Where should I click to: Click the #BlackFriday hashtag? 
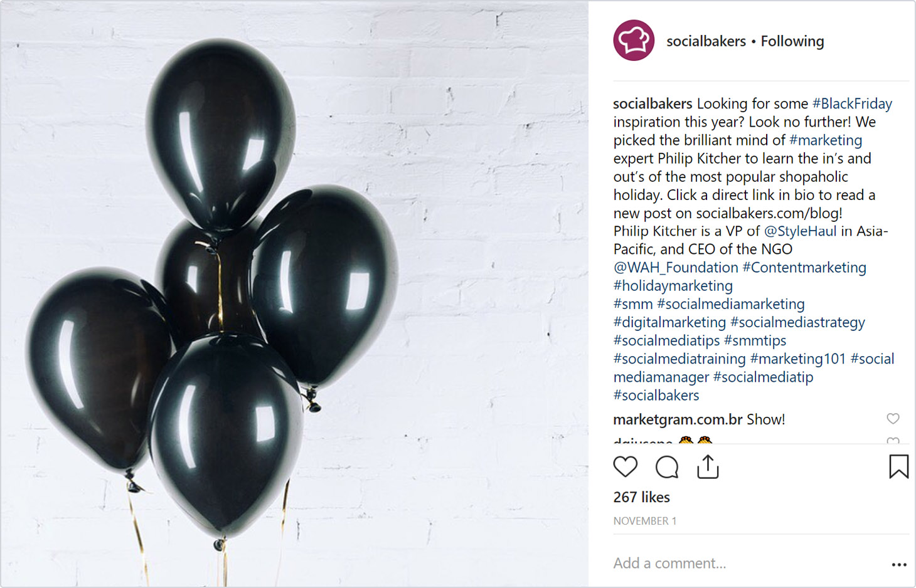coord(852,103)
